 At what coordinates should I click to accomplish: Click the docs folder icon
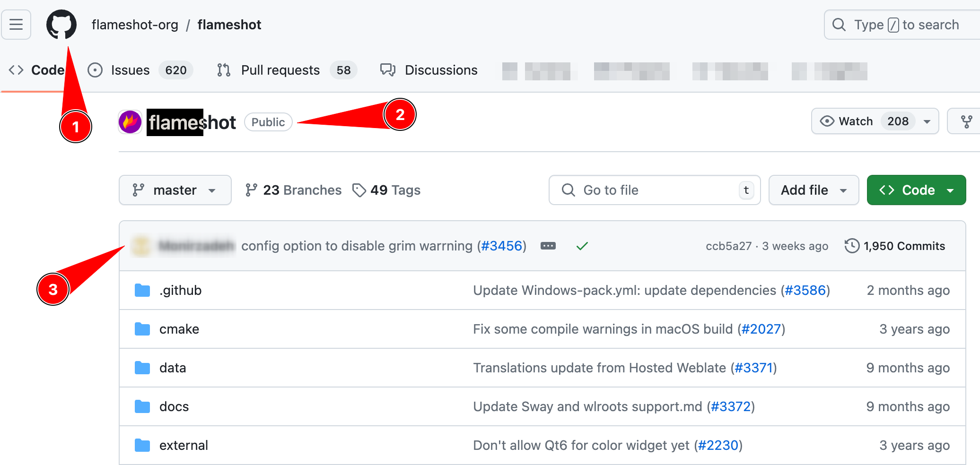pos(142,406)
